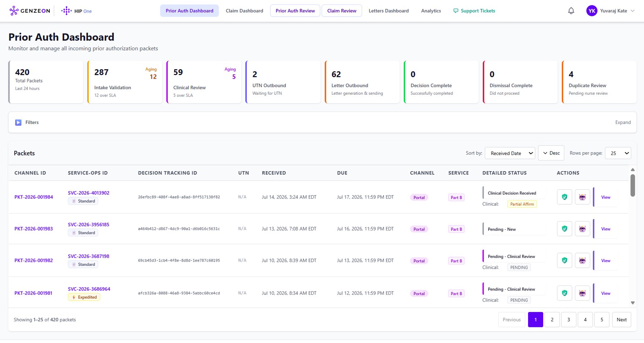Click shield icon for PKT-2026-001983
The image size is (644, 343).
click(565, 229)
